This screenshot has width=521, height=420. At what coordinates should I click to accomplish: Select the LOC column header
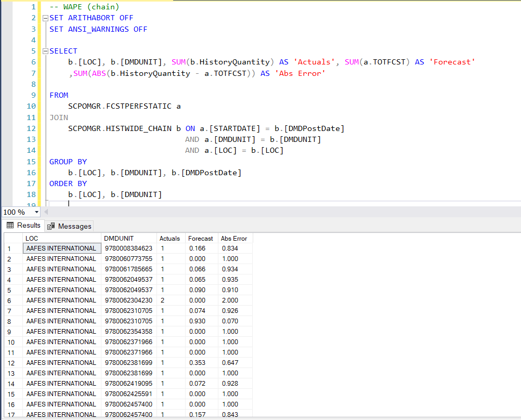click(62, 238)
